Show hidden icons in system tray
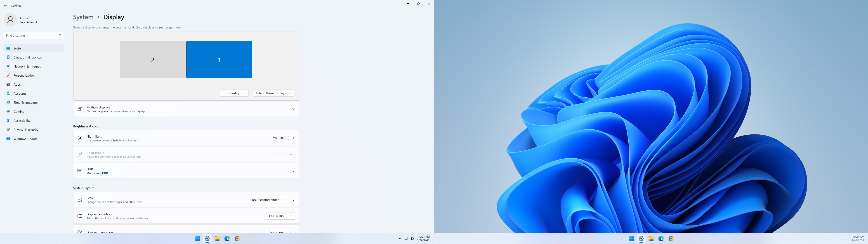Image resolution: width=868 pixels, height=244 pixels. point(400,239)
